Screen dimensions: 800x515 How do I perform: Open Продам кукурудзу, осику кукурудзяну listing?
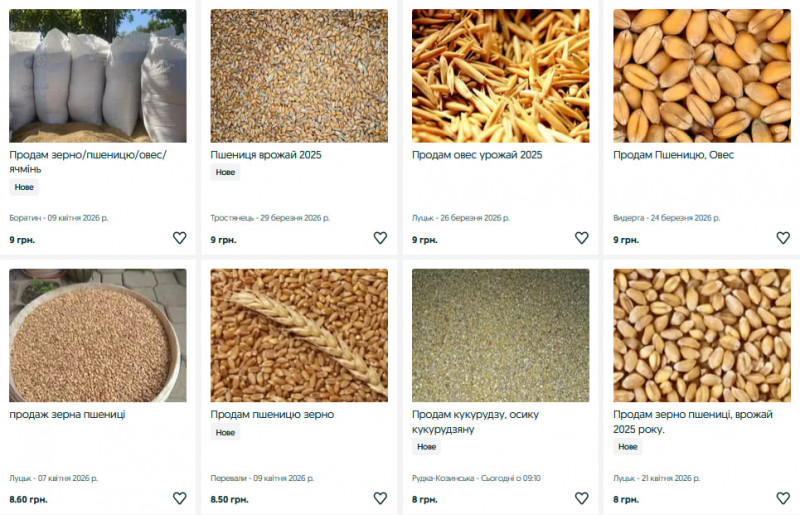tap(476, 422)
